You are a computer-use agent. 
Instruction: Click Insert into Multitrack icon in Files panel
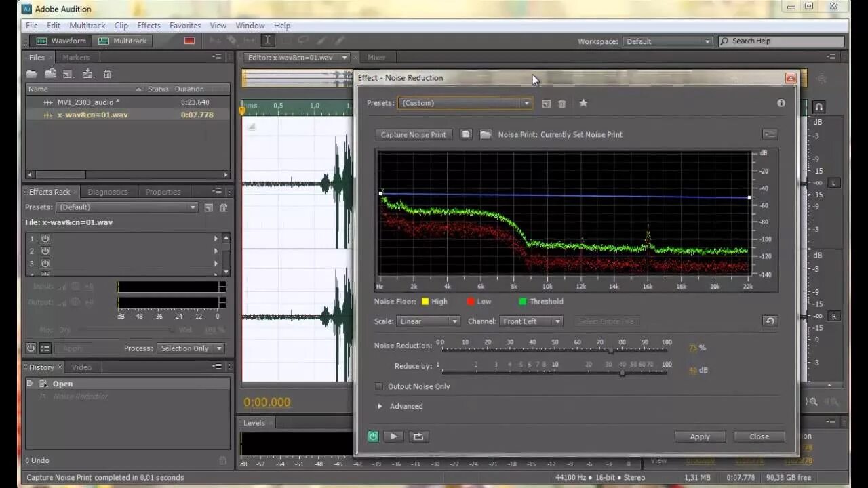click(88, 74)
